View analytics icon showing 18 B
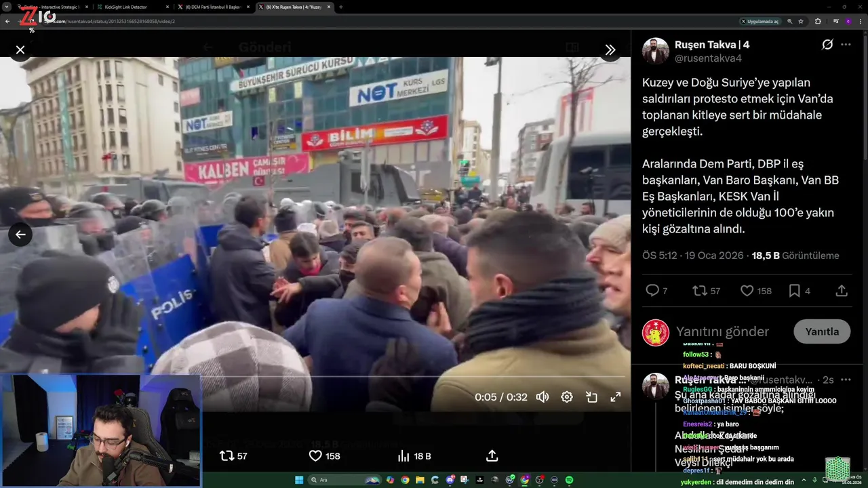868x488 pixels. pyautogui.click(x=414, y=456)
